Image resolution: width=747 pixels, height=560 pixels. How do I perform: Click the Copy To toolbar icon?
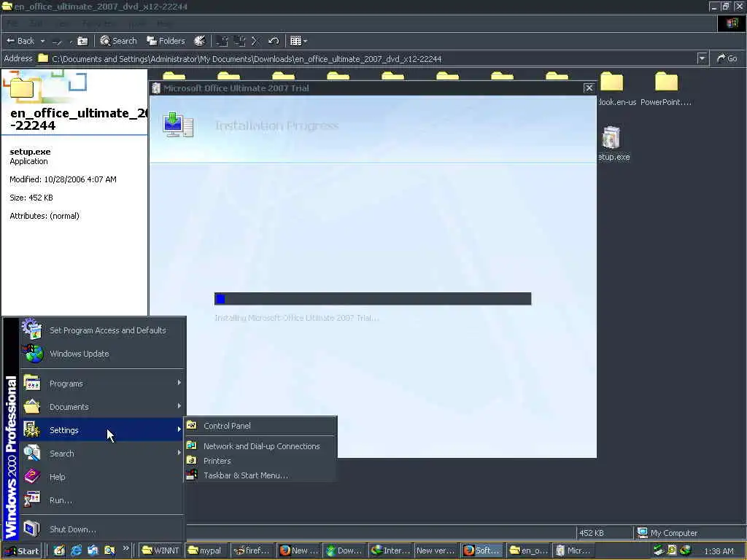pos(239,41)
